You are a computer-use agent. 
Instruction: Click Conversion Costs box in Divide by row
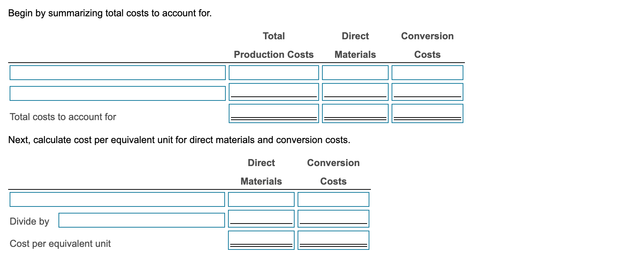pos(333,219)
